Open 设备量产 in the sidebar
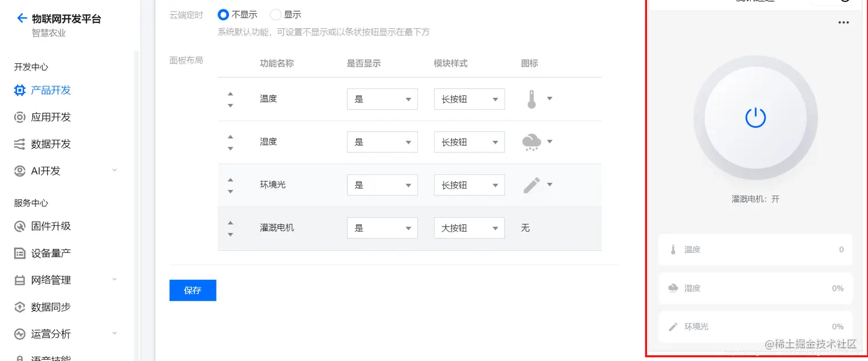This screenshot has width=868, height=361. [51, 254]
